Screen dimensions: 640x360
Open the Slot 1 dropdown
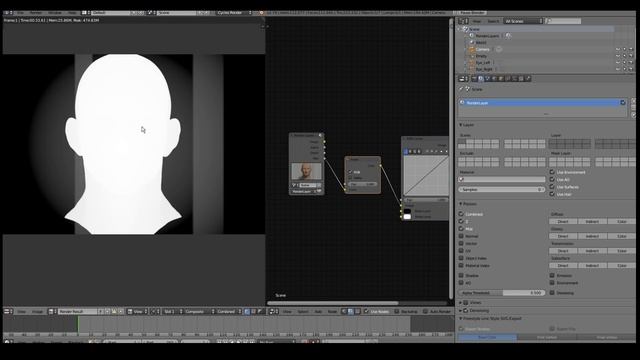pos(172,311)
